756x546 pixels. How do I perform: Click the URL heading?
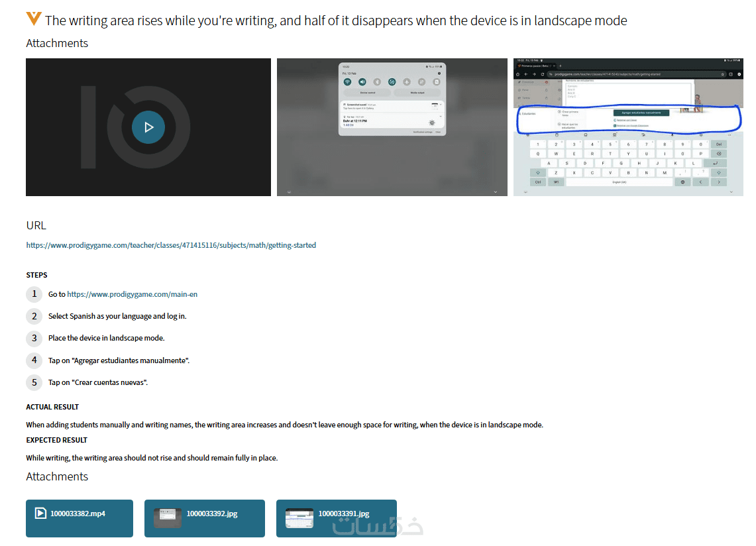(36, 226)
